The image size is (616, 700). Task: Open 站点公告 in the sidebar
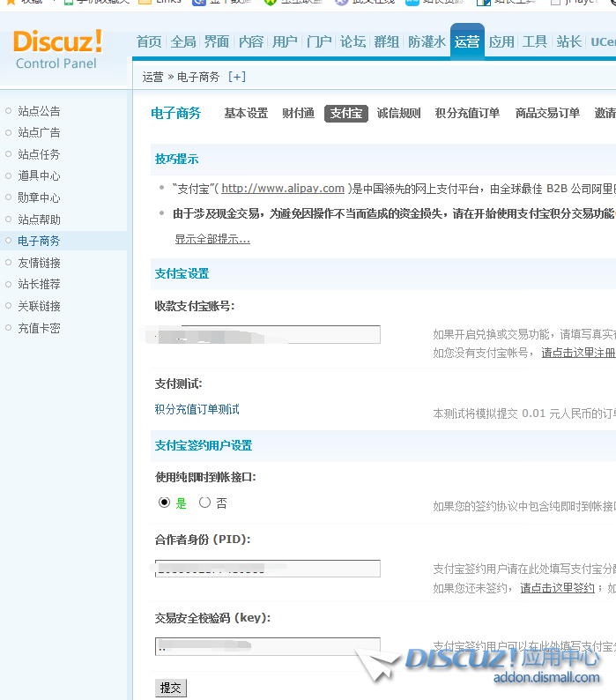coord(39,111)
